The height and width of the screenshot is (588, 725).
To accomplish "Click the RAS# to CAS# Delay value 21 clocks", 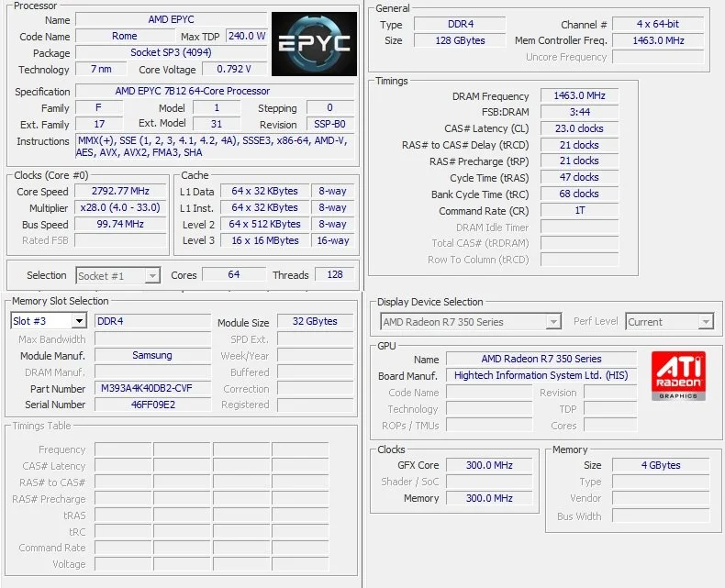I will point(579,145).
